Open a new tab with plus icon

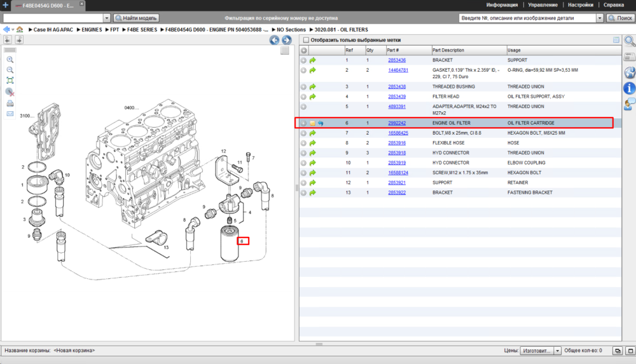[5, 5]
